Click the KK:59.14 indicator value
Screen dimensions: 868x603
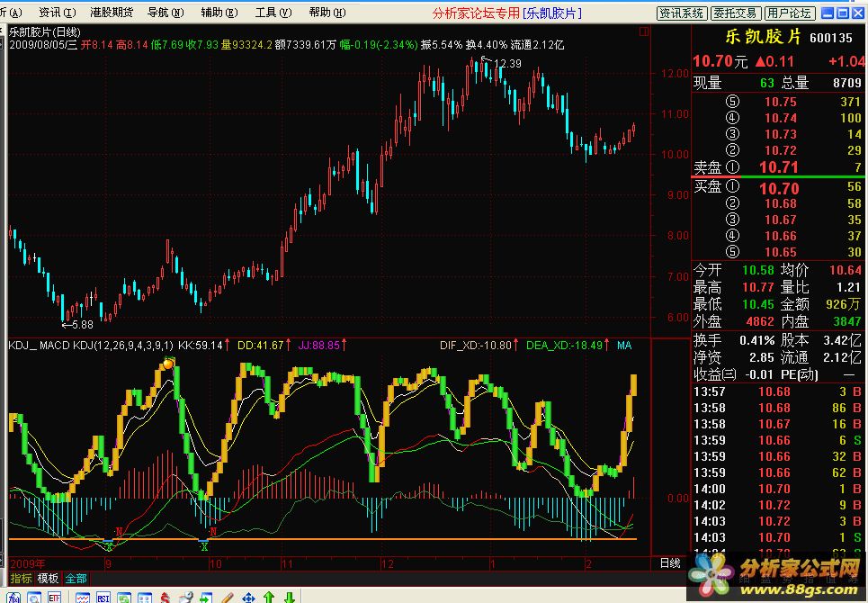click(x=200, y=346)
